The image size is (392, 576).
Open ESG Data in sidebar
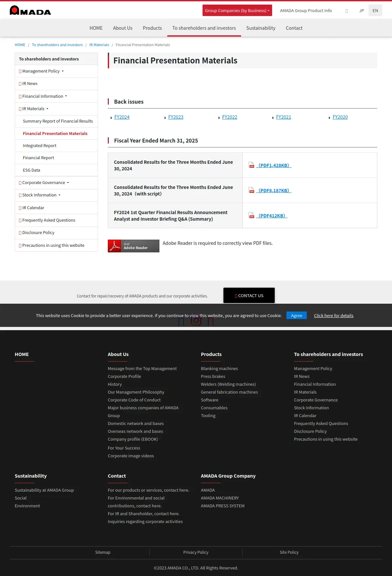pos(56,170)
